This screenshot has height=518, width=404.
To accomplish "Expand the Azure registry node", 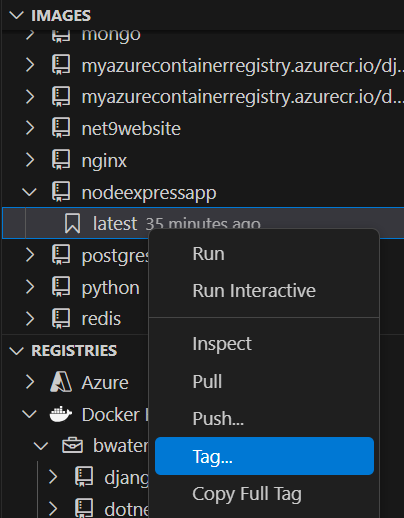I will click(x=30, y=382).
